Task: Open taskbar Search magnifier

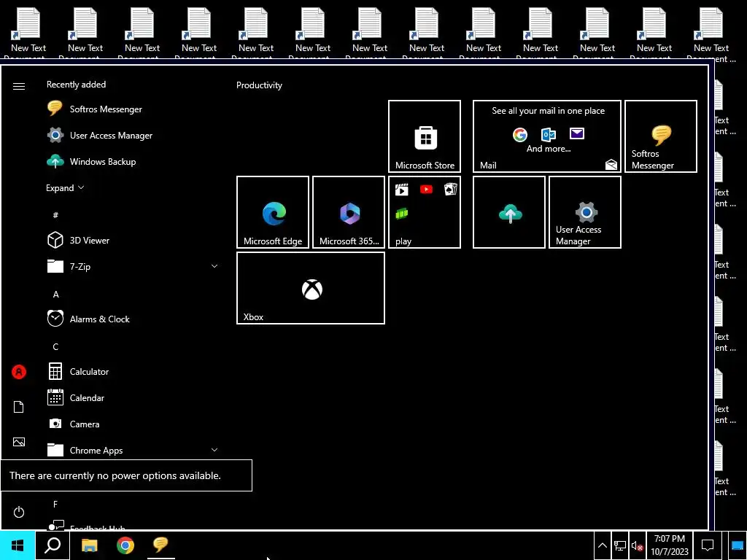Action: [x=53, y=545]
